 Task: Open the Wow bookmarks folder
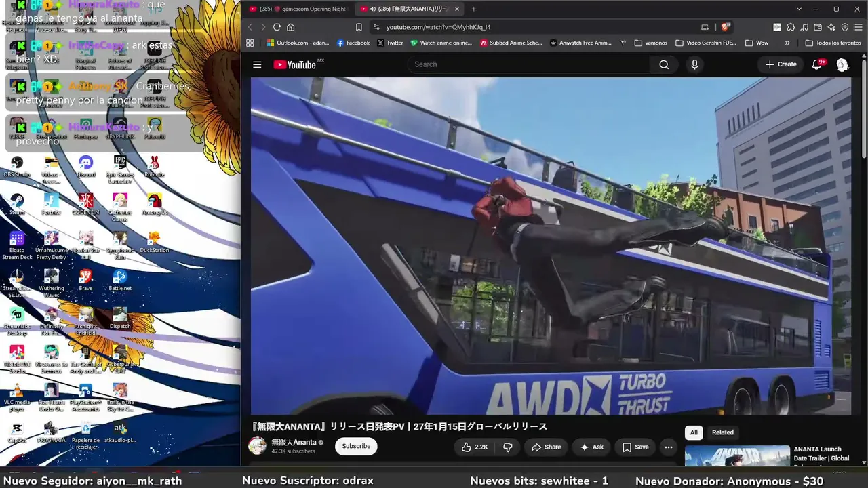click(757, 43)
